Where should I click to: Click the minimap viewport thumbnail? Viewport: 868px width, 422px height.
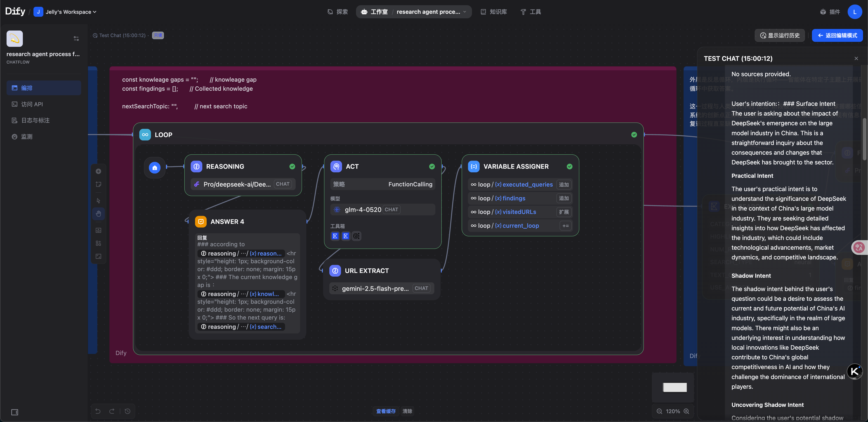(675, 387)
